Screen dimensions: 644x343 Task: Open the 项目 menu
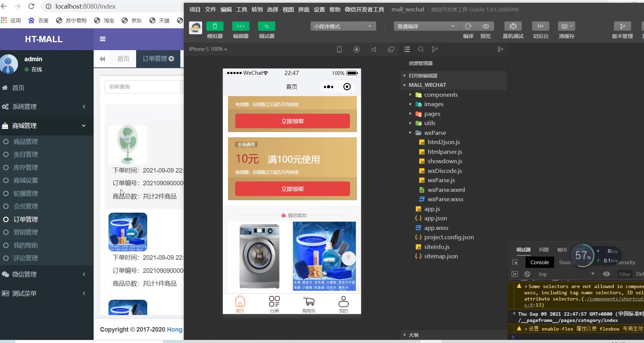tap(195, 9)
